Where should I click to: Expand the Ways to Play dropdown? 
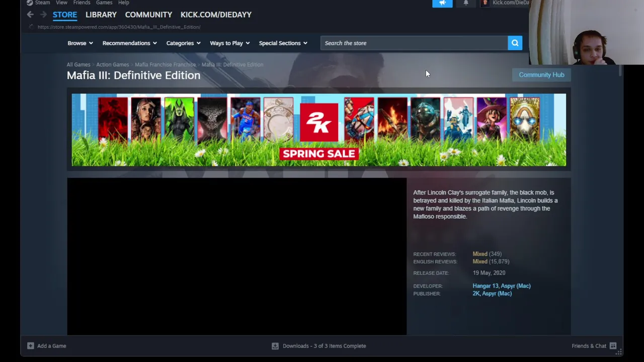point(229,43)
